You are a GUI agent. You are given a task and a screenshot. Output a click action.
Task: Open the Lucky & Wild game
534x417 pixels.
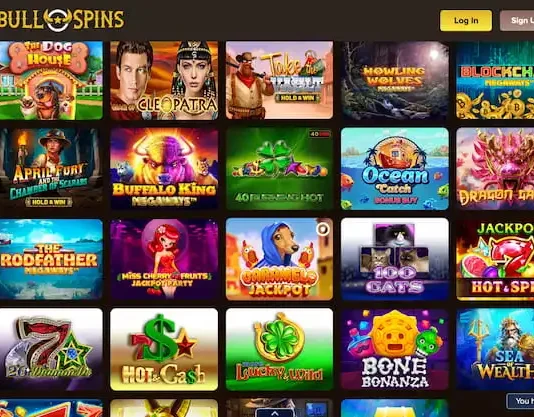(x=279, y=350)
